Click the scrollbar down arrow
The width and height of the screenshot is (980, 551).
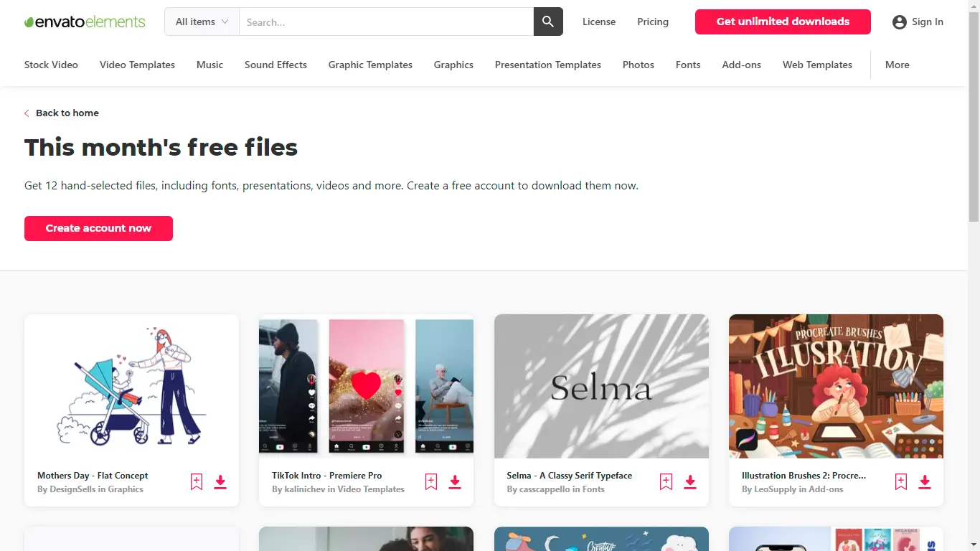click(974, 545)
